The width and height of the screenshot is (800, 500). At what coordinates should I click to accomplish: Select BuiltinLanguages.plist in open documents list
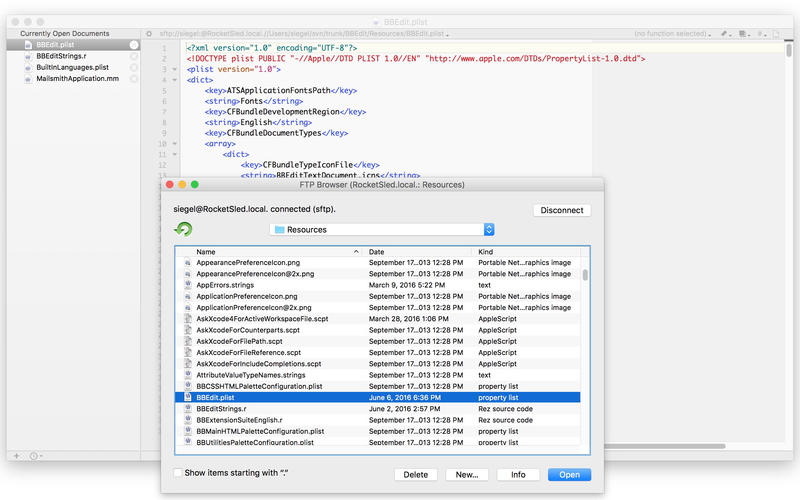[72, 67]
